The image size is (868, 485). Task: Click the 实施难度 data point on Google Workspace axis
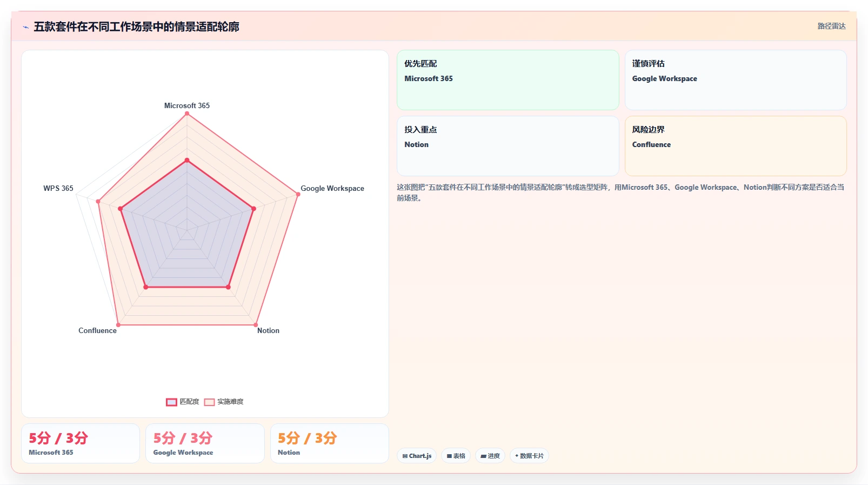tap(298, 194)
